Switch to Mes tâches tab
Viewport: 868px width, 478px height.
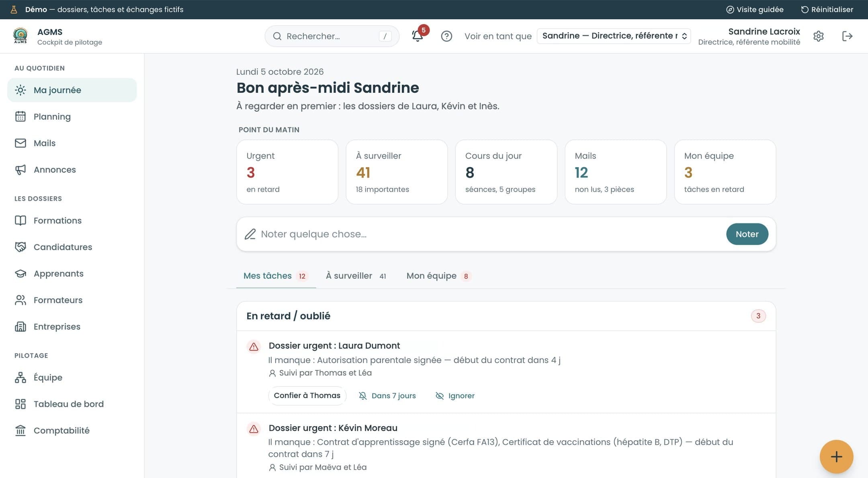pyautogui.click(x=276, y=276)
